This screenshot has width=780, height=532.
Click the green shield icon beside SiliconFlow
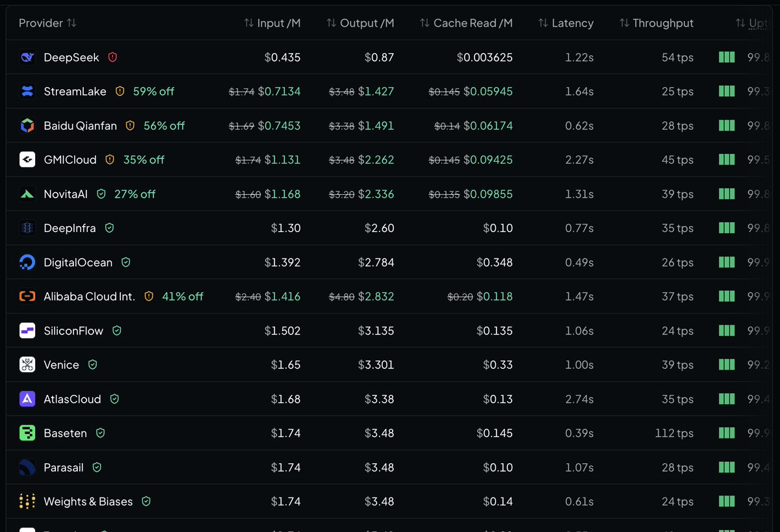point(117,331)
